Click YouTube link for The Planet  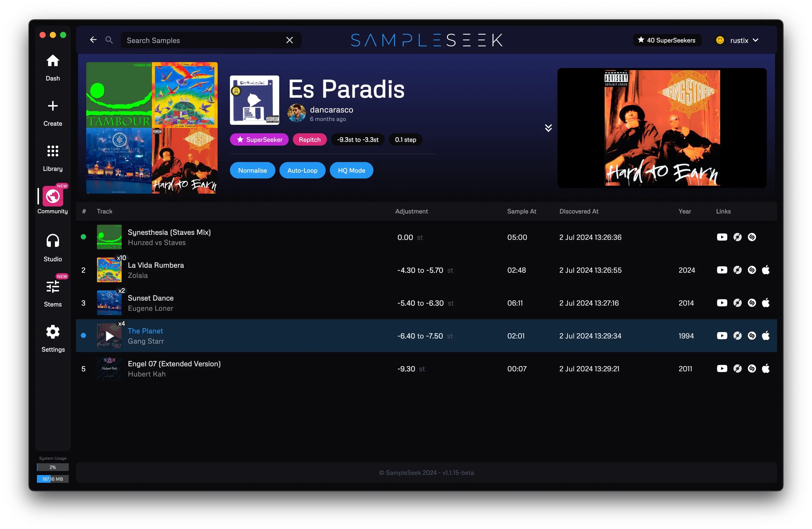coord(721,336)
